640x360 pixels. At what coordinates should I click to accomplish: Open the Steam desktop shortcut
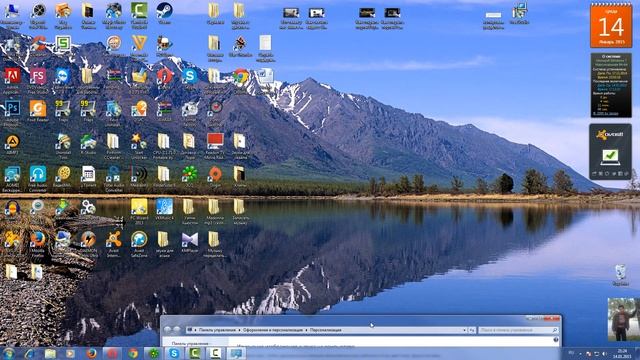(164, 14)
